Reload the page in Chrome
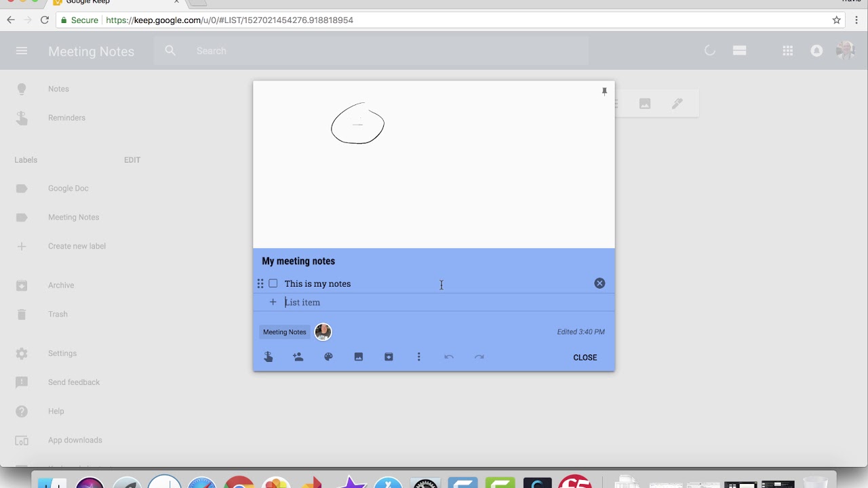Screen dimensions: 868x488 [45, 20]
